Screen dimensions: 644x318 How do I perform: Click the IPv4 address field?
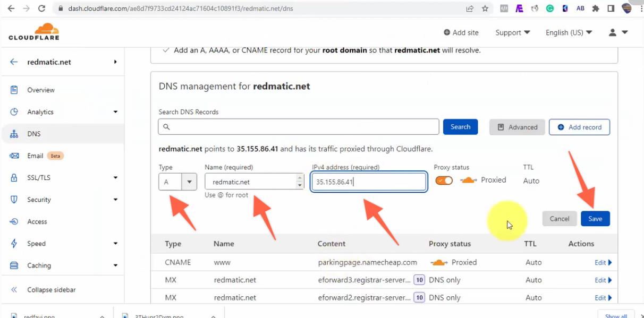click(x=369, y=182)
